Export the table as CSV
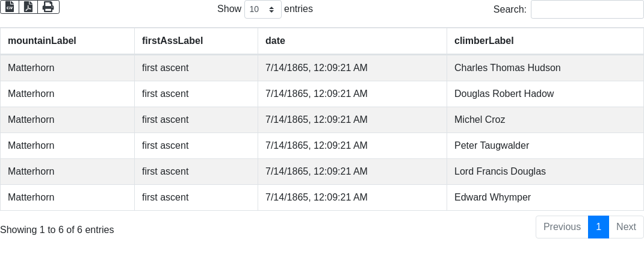 pos(10,7)
